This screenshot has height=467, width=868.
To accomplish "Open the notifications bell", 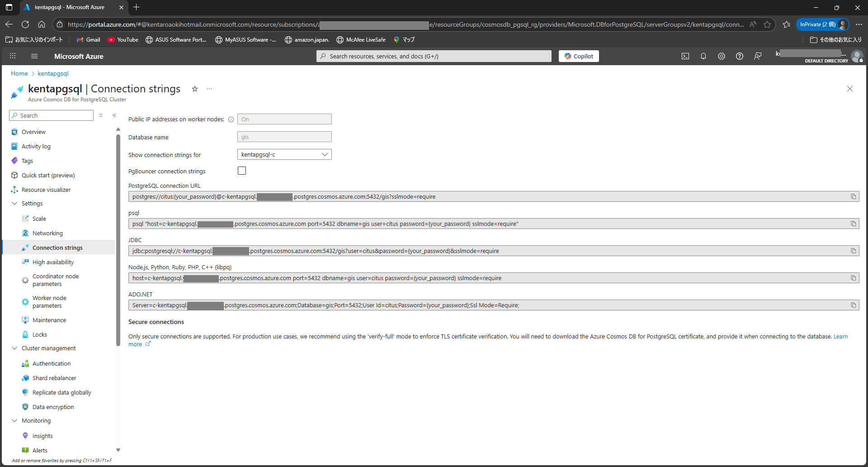I will coord(703,56).
